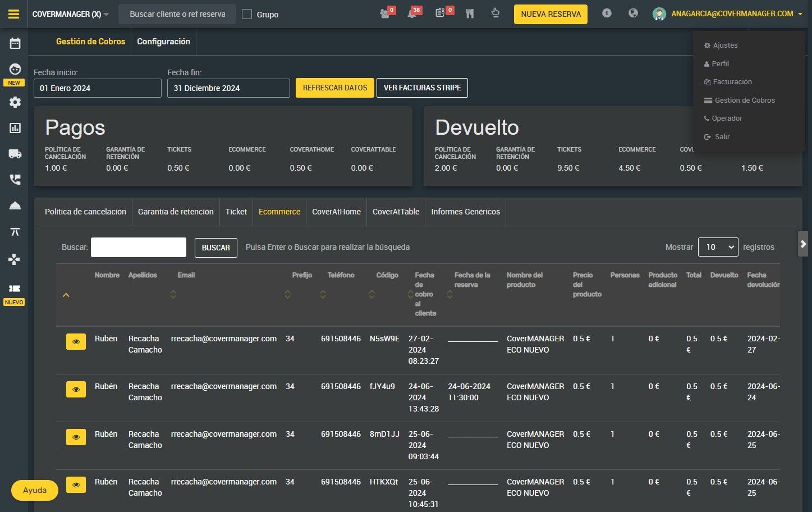This screenshot has width=812, height=512.
Task: Expand the COVERMANAGER (X) restaurant dropdown
Action: coord(71,14)
